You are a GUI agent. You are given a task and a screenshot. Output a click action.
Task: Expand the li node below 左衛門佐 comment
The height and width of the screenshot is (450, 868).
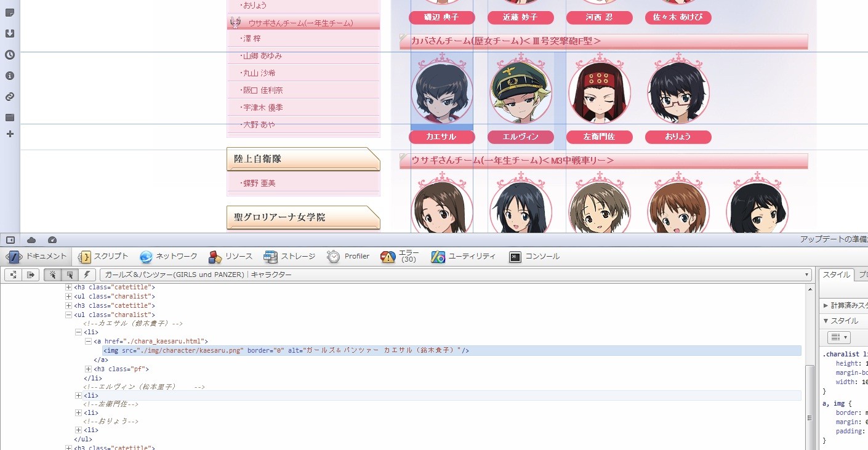78,412
